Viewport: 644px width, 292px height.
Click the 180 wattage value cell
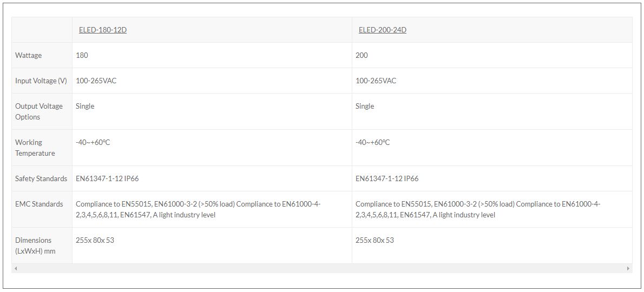click(x=82, y=55)
